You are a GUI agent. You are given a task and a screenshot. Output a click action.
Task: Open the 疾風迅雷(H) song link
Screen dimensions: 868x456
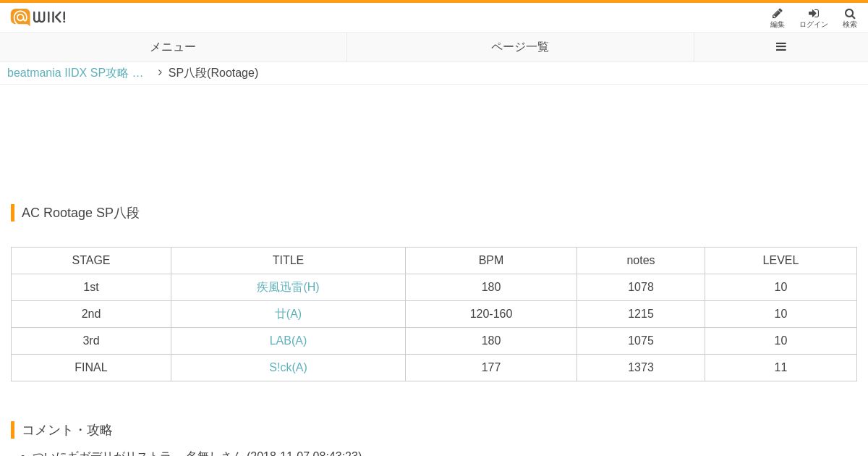[288, 287]
